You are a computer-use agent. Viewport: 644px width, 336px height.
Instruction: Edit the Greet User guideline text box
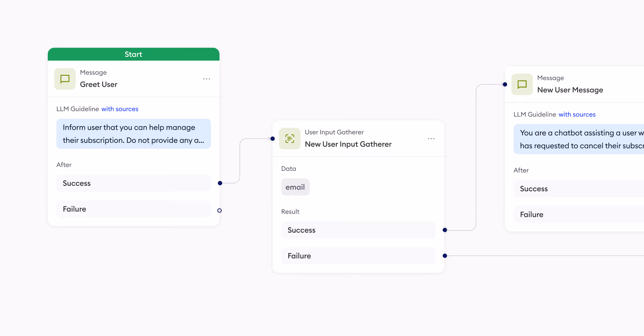point(133,134)
